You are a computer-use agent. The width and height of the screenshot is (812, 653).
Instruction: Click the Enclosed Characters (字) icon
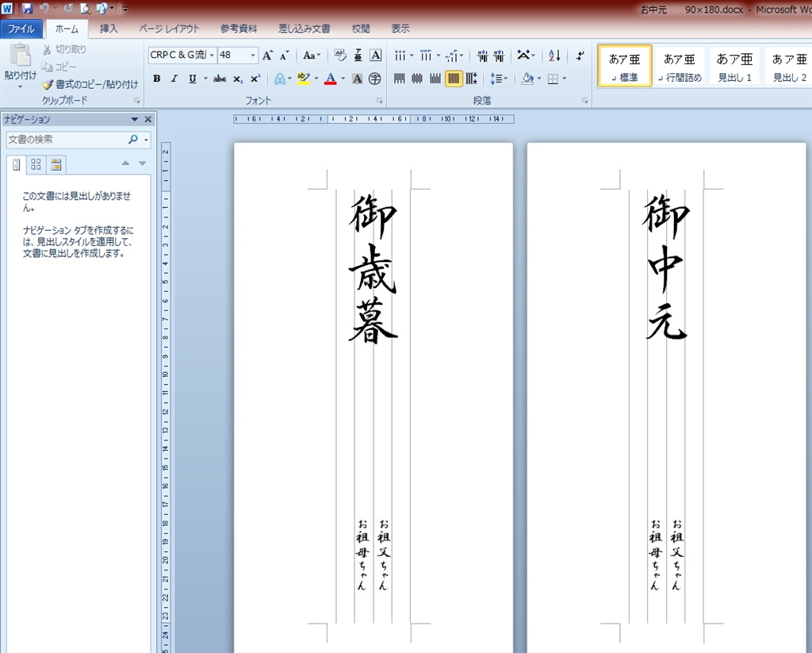(x=375, y=79)
